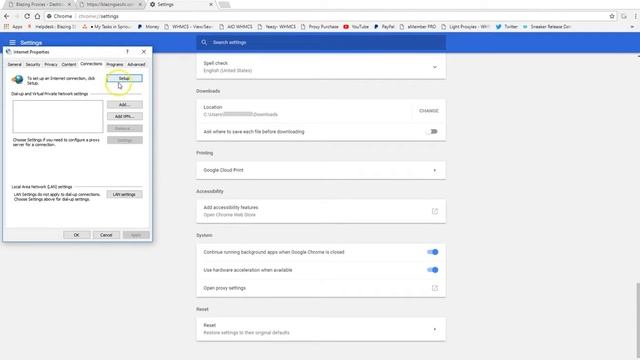Click the Add VPN... button
The image size is (640, 360).
click(124, 116)
